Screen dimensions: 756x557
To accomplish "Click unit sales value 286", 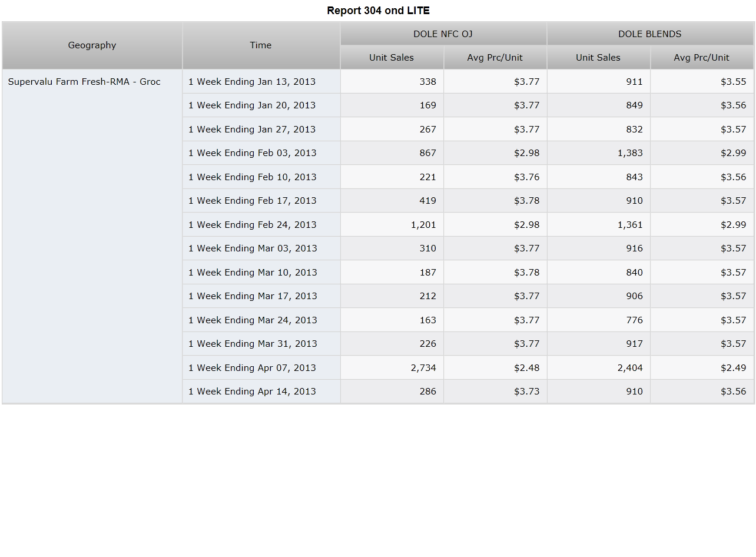I will tap(392, 392).
